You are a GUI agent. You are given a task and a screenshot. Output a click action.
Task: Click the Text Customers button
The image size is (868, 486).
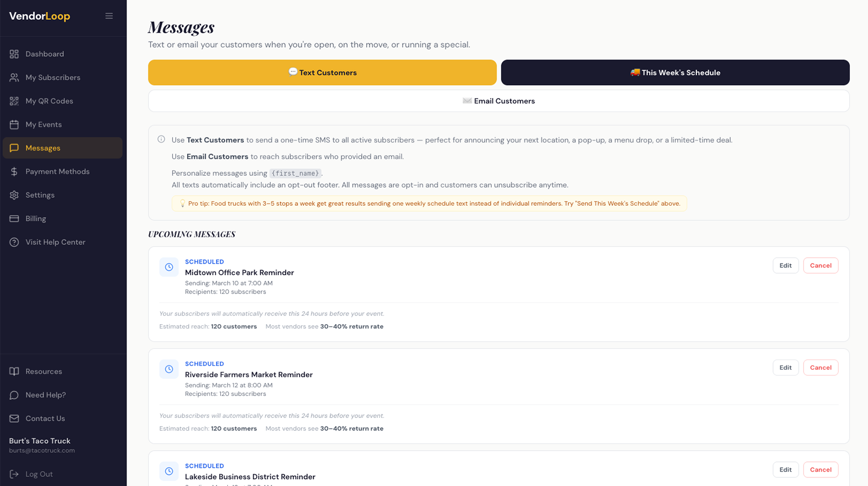(322, 72)
